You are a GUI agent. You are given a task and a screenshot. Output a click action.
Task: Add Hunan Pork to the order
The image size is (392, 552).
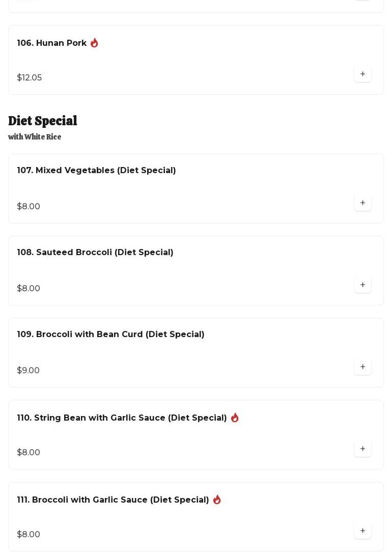point(362,74)
